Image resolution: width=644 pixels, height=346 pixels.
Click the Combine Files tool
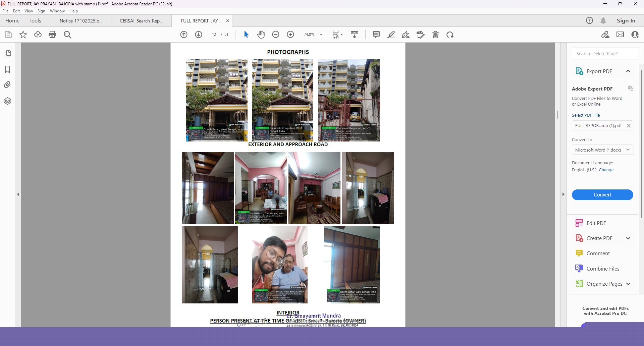(603, 268)
